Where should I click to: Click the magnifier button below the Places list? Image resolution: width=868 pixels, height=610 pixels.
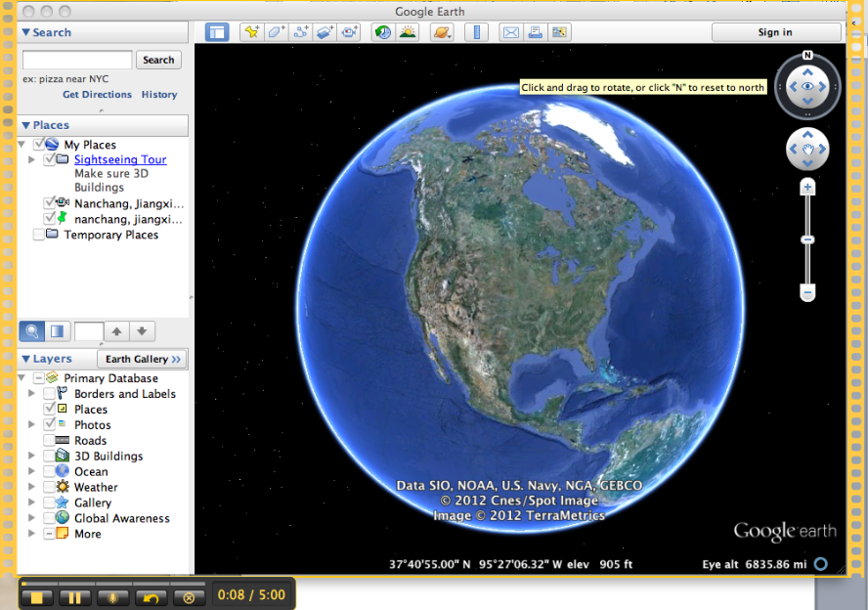pyautogui.click(x=32, y=331)
